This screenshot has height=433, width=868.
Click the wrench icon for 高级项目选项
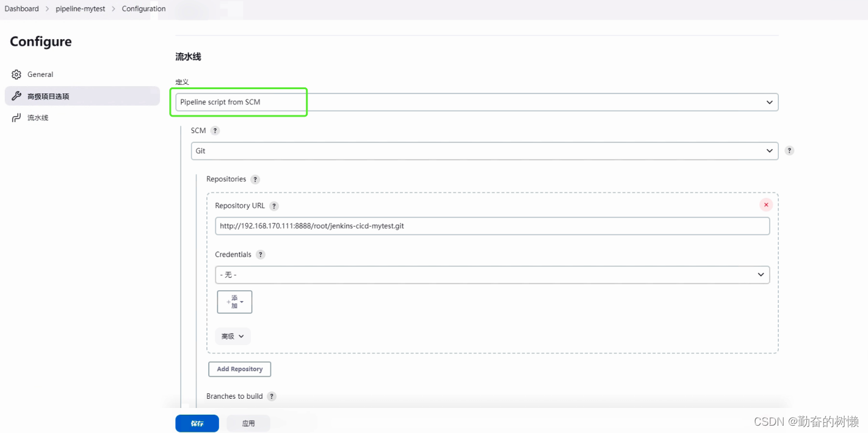pyautogui.click(x=16, y=96)
